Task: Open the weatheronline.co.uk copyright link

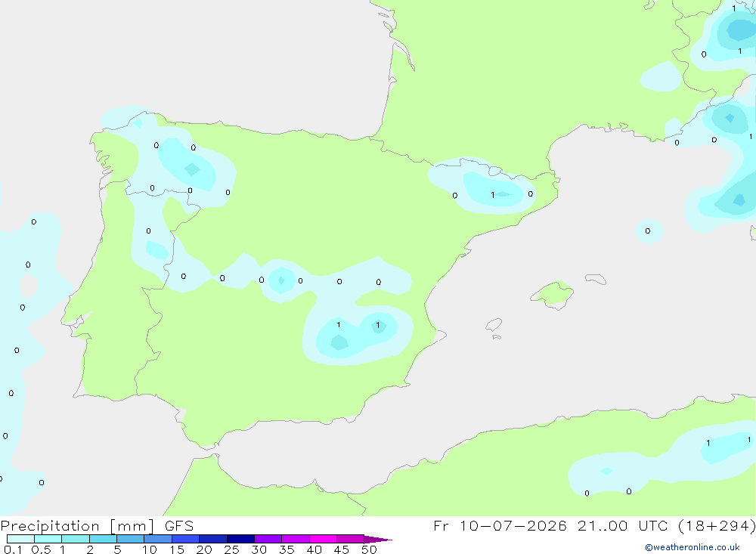Action: [x=692, y=547]
